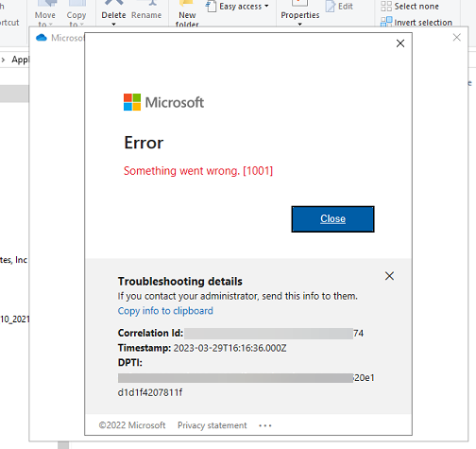This screenshot has width=476, height=449.
Task: Click the Microsoft logo in the dialog
Action: 163,102
